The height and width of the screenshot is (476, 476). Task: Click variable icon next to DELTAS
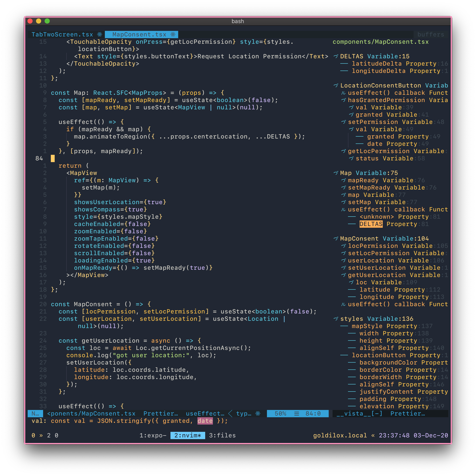coord(336,56)
